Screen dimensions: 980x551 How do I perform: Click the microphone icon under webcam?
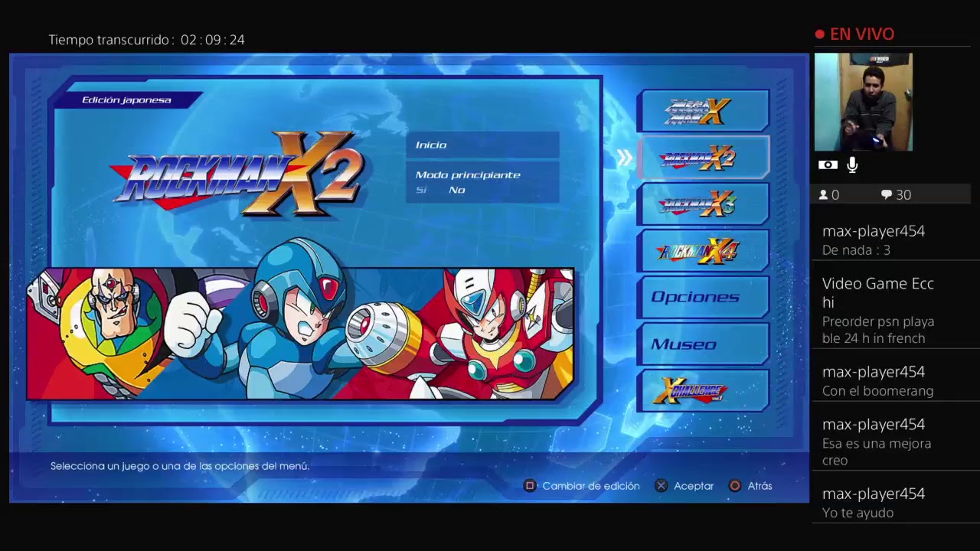(x=852, y=165)
